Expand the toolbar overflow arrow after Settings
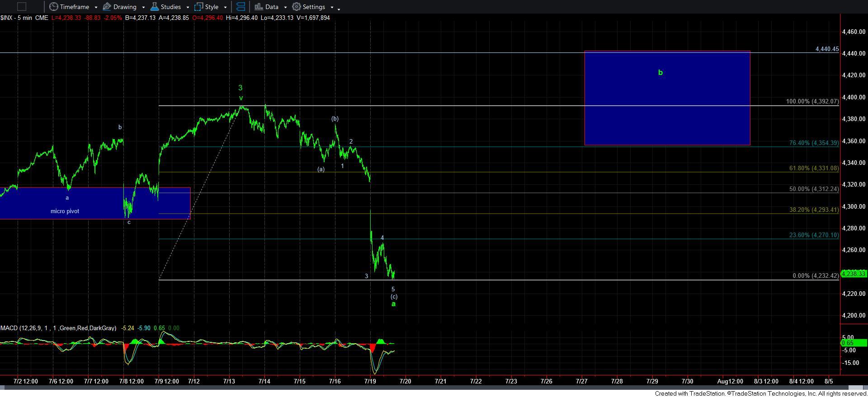The image size is (868, 397). (x=339, y=8)
